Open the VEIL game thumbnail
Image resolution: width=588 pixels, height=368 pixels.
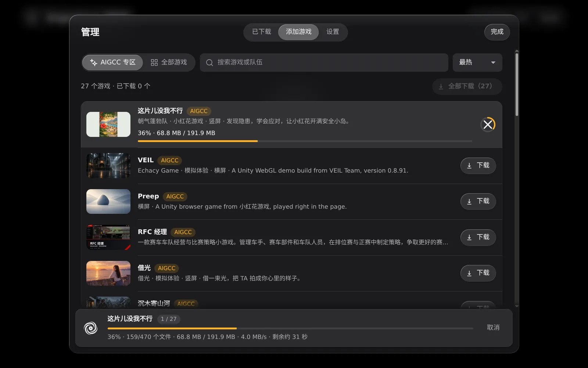pyautogui.click(x=108, y=166)
